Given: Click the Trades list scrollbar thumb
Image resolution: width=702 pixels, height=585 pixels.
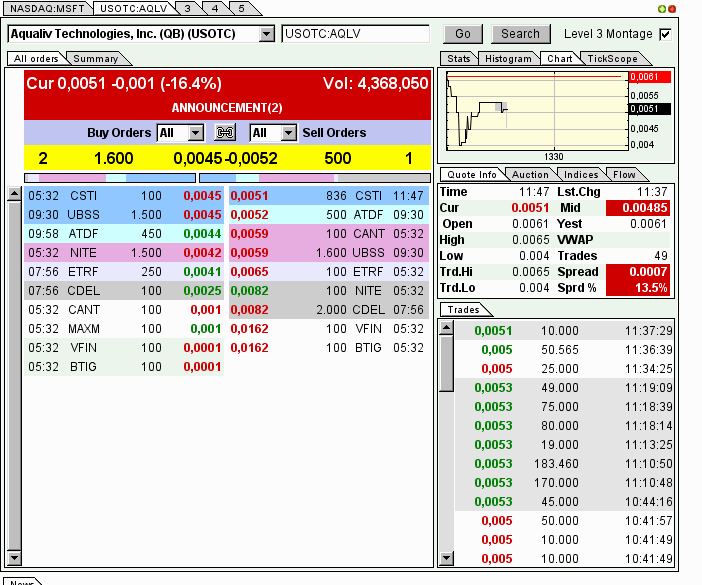Looking at the screenshot, I should coord(446,363).
